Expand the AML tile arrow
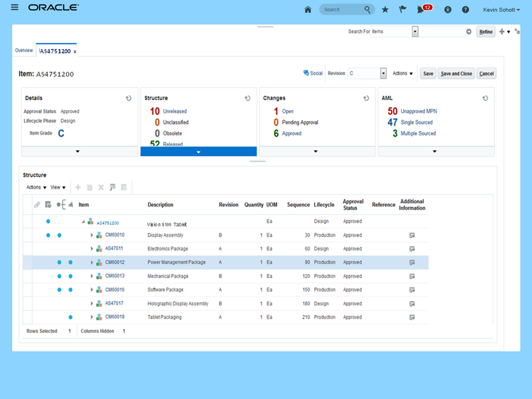The height and width of the screenshot is (399, 532). point(434,151)
